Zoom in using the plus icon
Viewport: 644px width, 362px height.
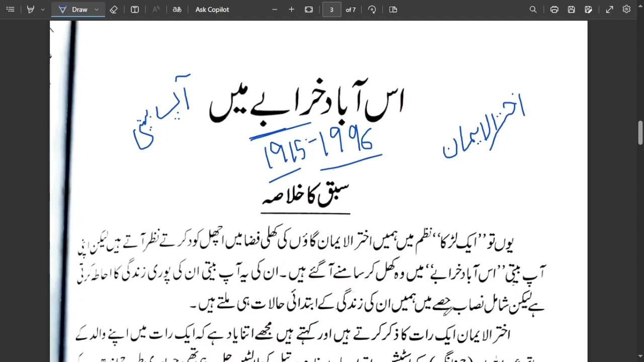(291, 10)
